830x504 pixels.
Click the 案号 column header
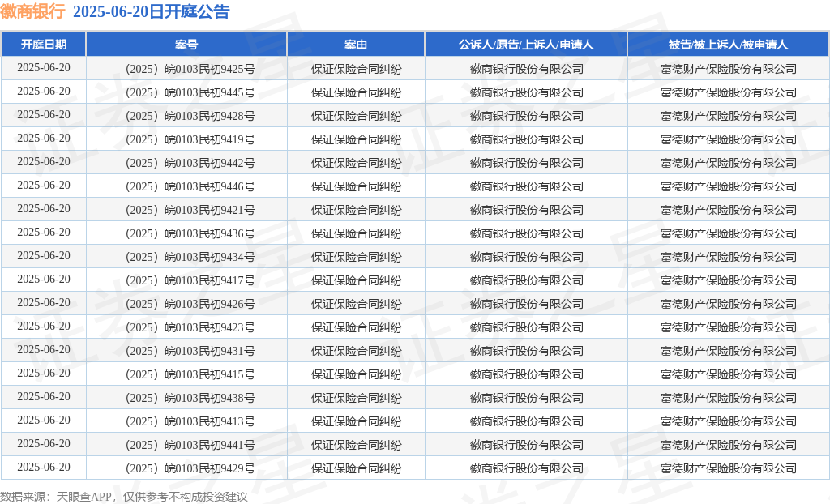186,45
